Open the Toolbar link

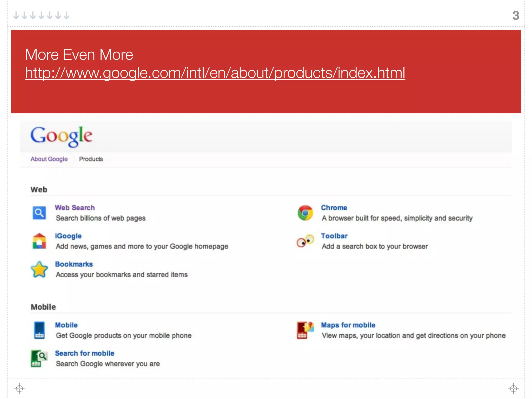click(334, 236)
